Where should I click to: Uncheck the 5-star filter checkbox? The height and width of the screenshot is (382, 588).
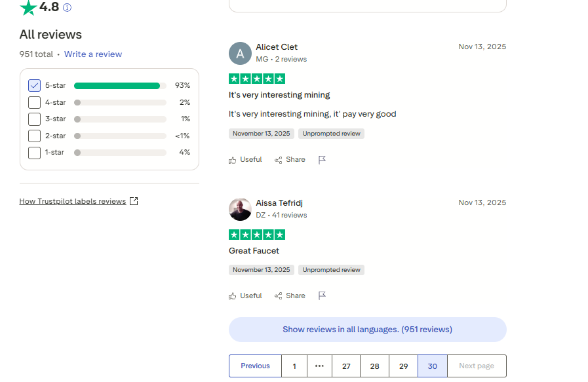tap(35, 86)
